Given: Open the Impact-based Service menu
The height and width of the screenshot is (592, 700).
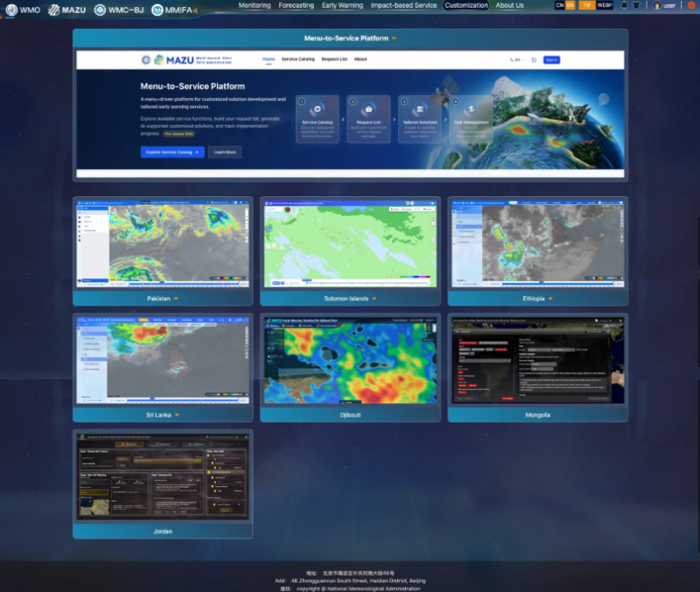Looking at the screenshot, I should point(403,5).
